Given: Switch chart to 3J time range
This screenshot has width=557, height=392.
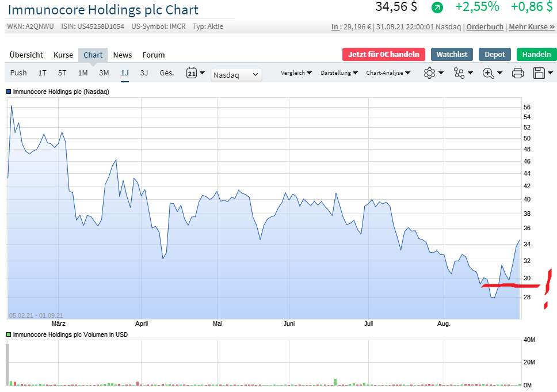Looking at the screenshot, I should (x=144, y=73).
